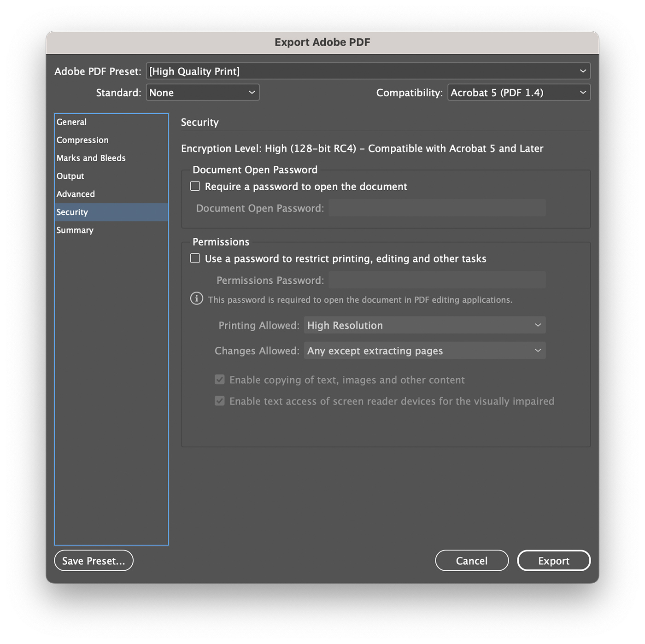Toggle screen reader text access checkbox
This screenshot has width=645, height=644.
coord(220,401)
